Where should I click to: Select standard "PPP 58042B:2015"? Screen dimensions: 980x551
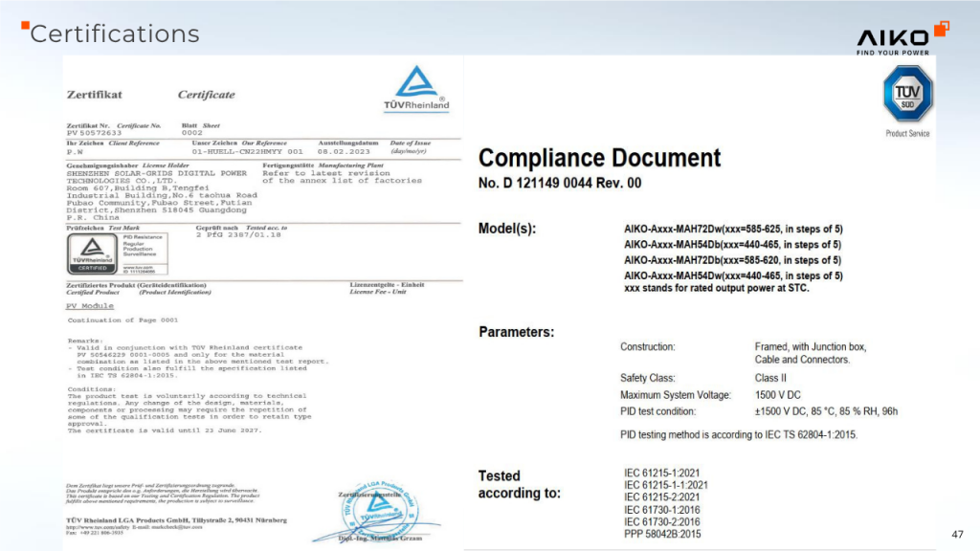coord(662,534)
